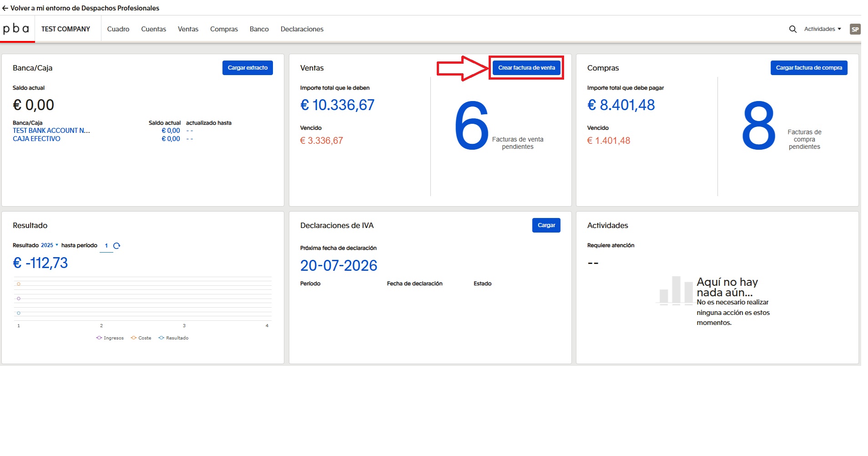The height and width of the screenshot is (456, 868).
Task: Go to the Banco menu
Action: pos(259,29)
